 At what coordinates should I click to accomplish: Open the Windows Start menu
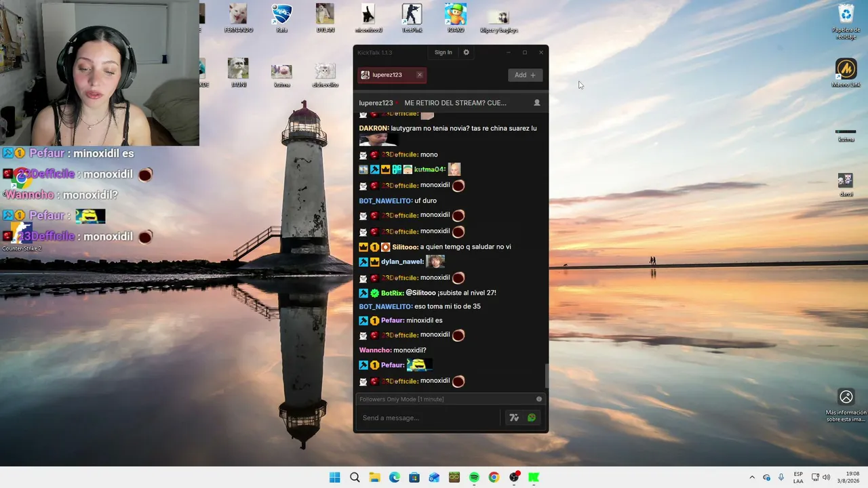click(x=334, y=477)
